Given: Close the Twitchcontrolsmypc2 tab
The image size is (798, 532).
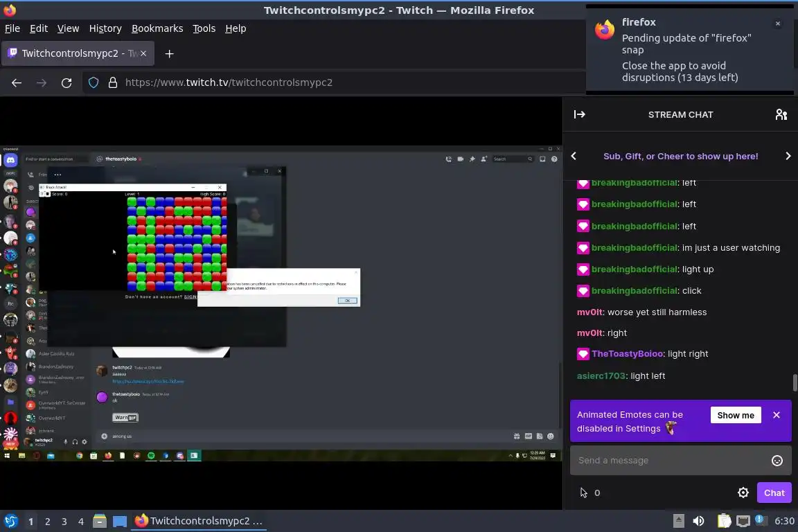Looking at the screenshot, I should pyautogui.click(x=143, y=53).
